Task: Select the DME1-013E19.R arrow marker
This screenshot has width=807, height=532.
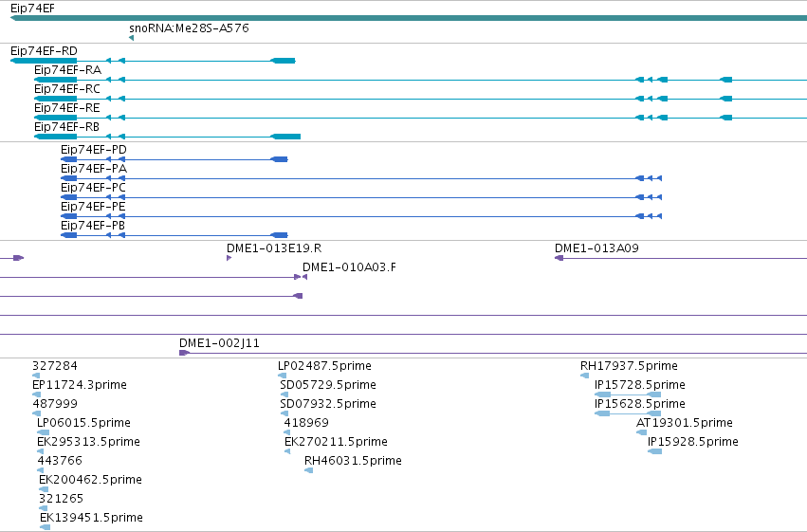Action: pos(229,258)
